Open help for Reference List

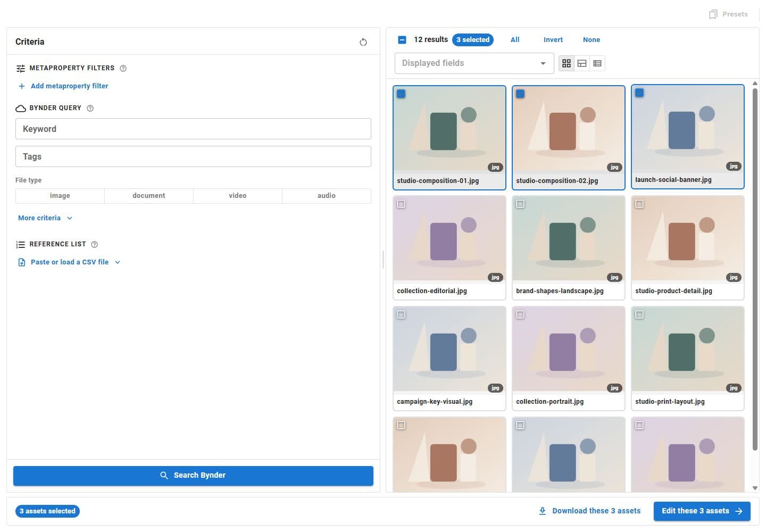pos(95,244)
